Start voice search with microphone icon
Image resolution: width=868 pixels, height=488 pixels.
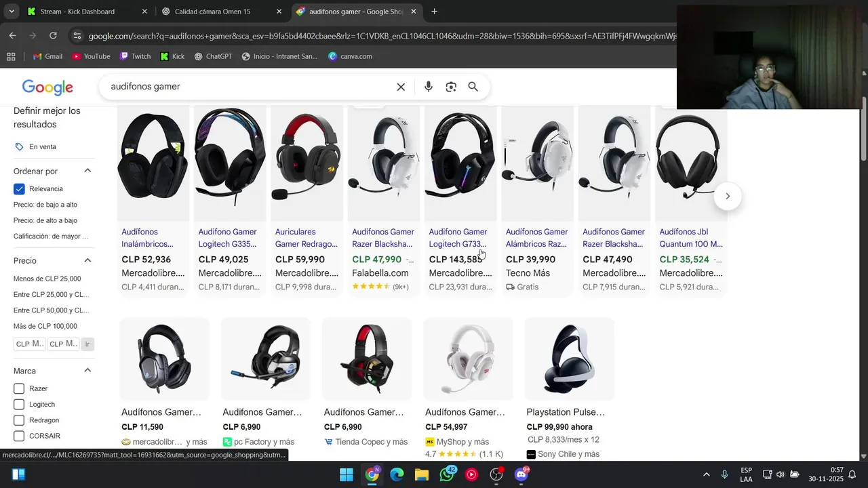coord(428,87)
